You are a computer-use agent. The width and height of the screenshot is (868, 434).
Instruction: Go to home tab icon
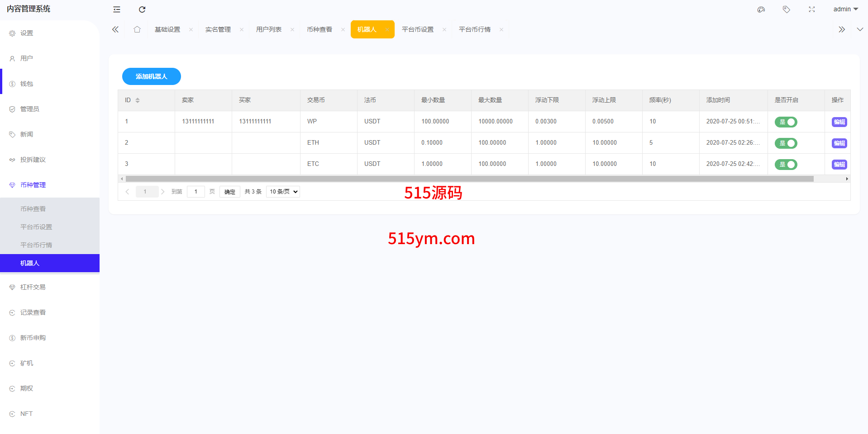point(137,29)
